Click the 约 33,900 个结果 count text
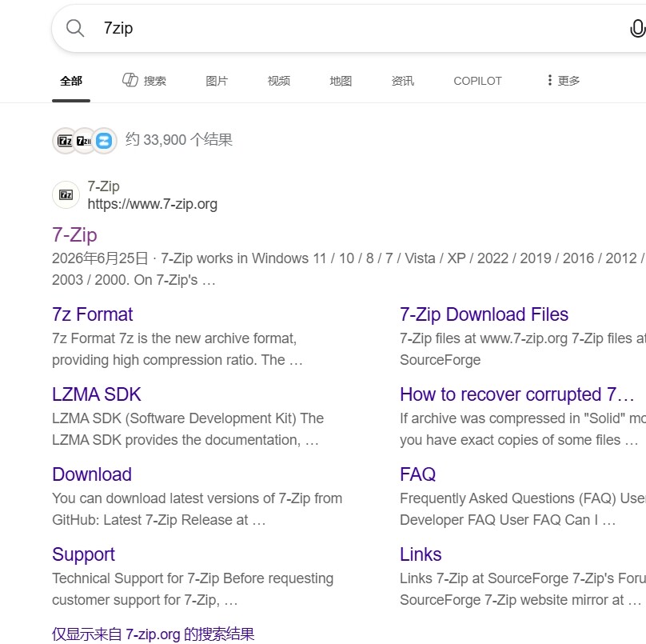Viewport: 646px width, 644px height. click(179, 140)
